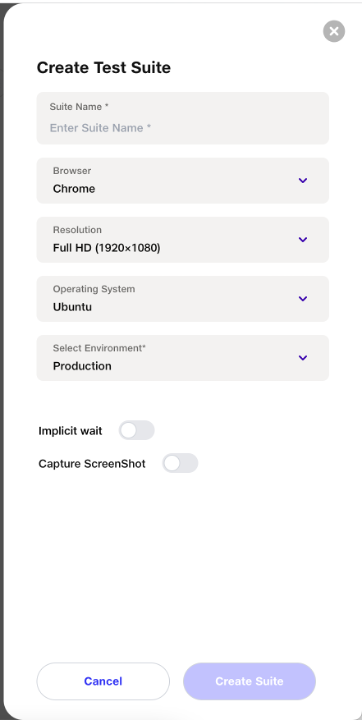Focus the Enter Suite Name field
Screen dimensions: 362x720
coord(183,118)
